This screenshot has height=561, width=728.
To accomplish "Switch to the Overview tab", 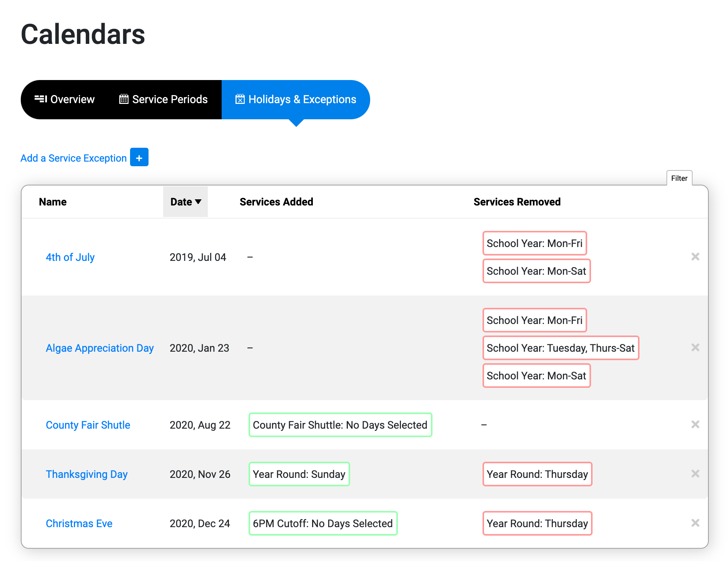I will [64, 100].
